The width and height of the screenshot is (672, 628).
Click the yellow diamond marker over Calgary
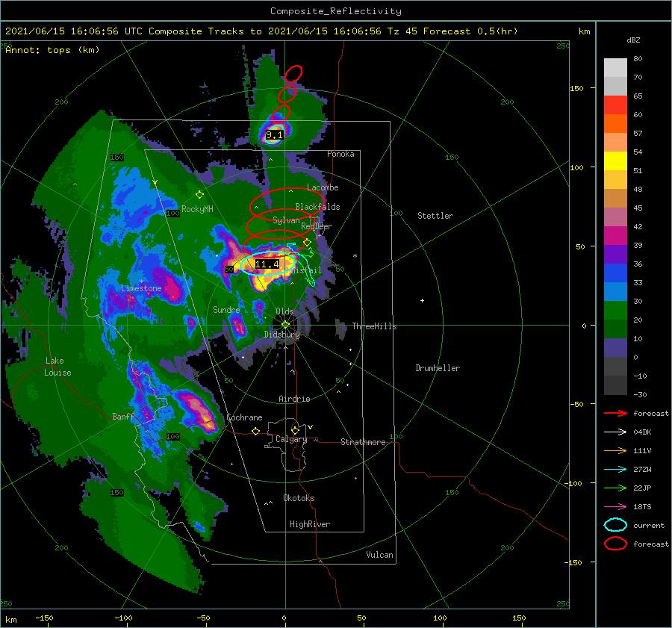[295, 430]
